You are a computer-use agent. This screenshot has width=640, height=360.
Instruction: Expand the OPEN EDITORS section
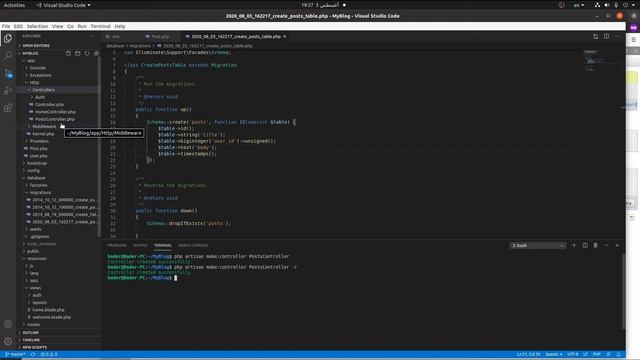[36, 46]
